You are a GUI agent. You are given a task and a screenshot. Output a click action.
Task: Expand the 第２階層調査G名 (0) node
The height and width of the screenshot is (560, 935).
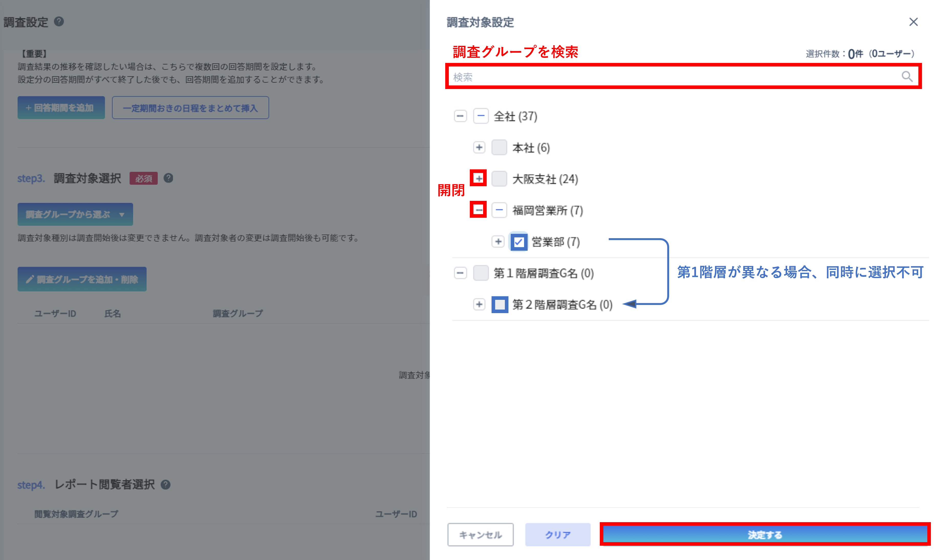[x=479, y=304]
